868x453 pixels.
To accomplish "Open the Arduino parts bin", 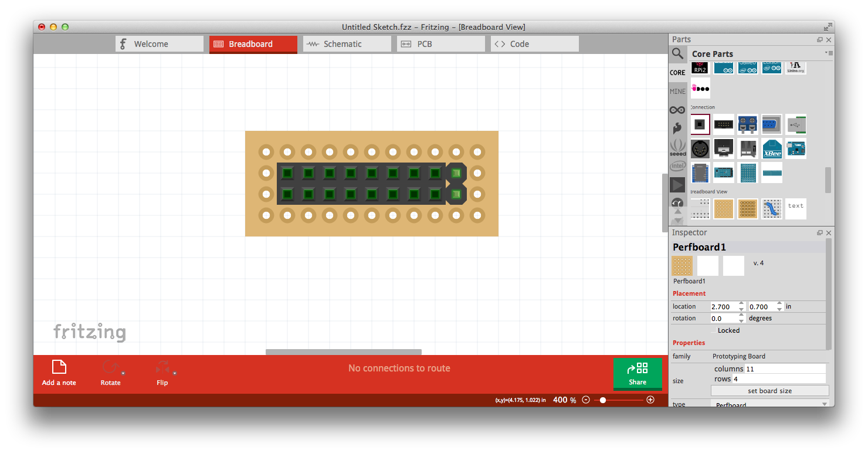I will [677, 110].
